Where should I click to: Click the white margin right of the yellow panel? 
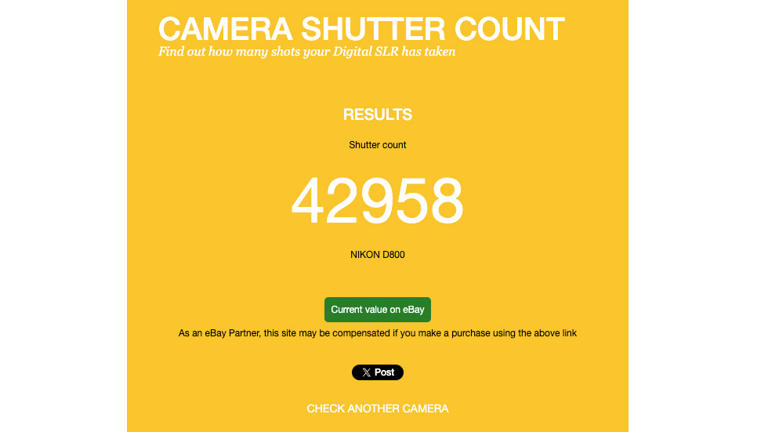[x=698, y=216]
